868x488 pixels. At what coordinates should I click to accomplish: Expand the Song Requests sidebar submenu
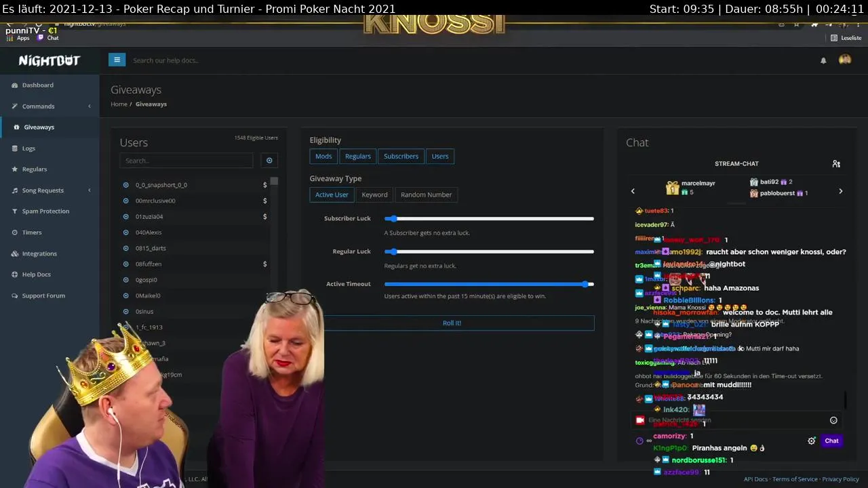pos(50,190)
